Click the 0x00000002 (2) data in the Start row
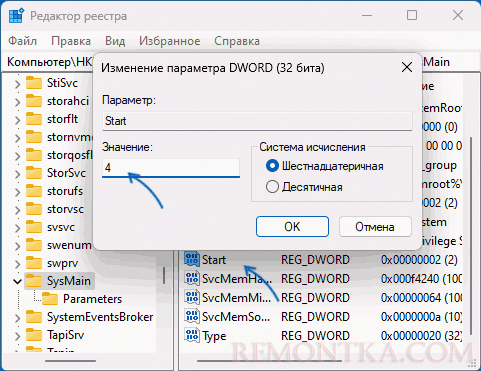 click(x=419, y=259)
